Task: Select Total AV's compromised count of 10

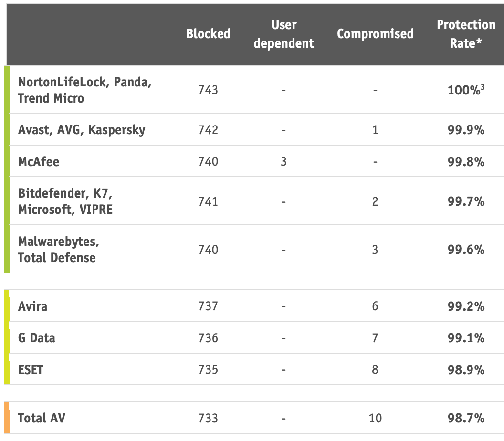Action: point(375,418)
